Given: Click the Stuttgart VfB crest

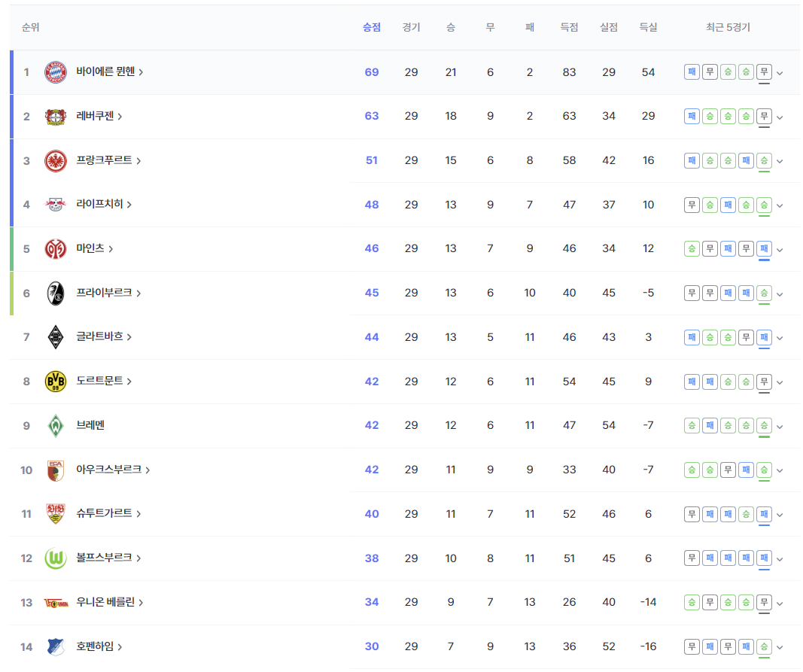Looking at the screenshot, I should 55,514.
